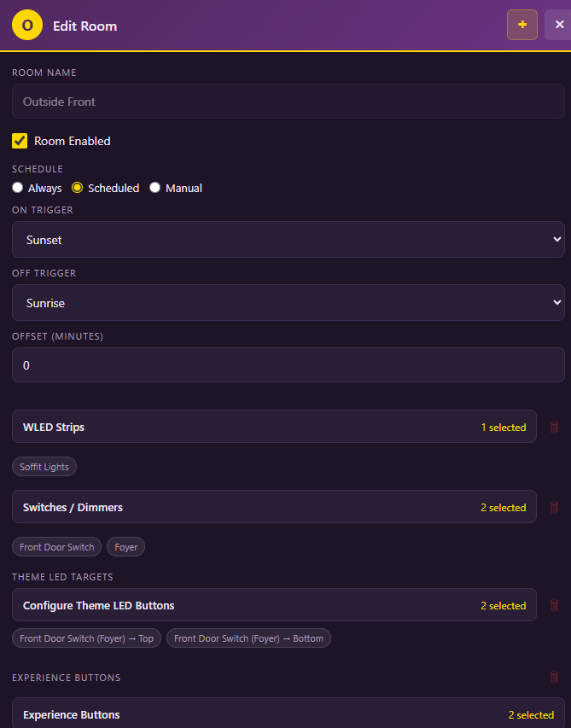Screen dimensions: 571x728
Task: Click the Soffit Lights chip
Action: 44,467
